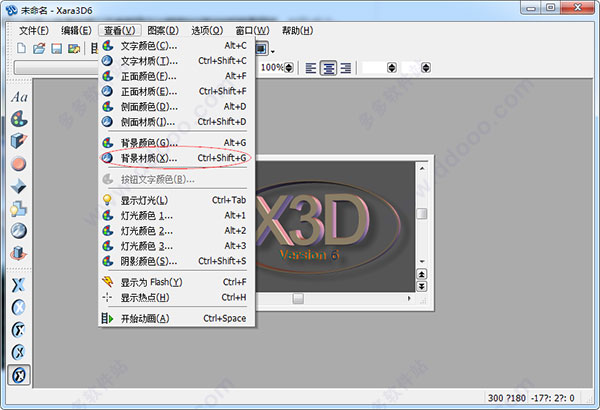Open the 选项(O) menu
The height and width of the screenshot is (410, 600).
click(207, 31)
